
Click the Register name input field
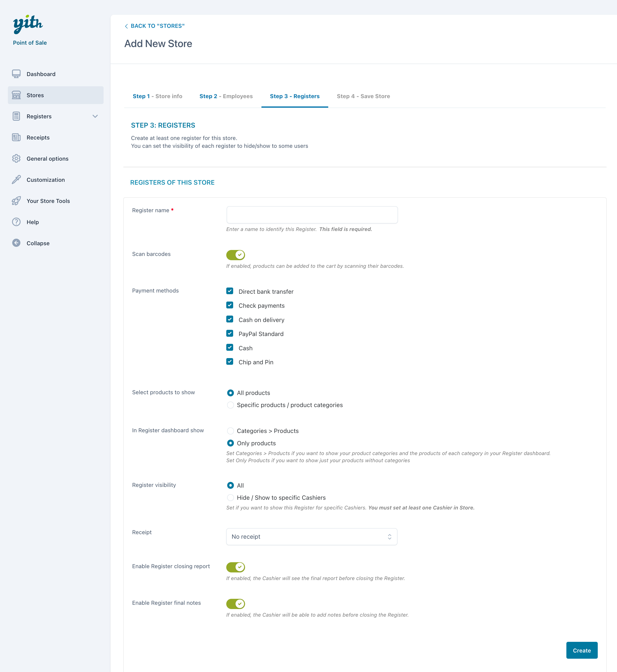point(312,215)
